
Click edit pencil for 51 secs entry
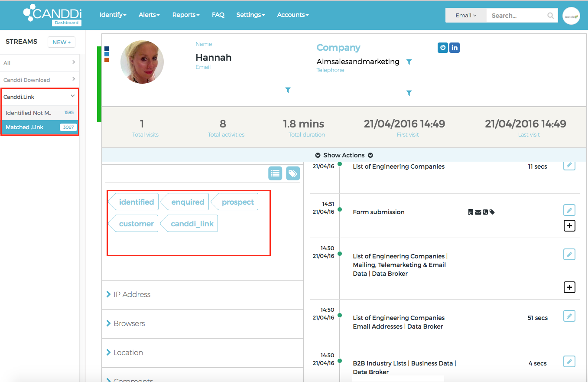click(569, 316)
